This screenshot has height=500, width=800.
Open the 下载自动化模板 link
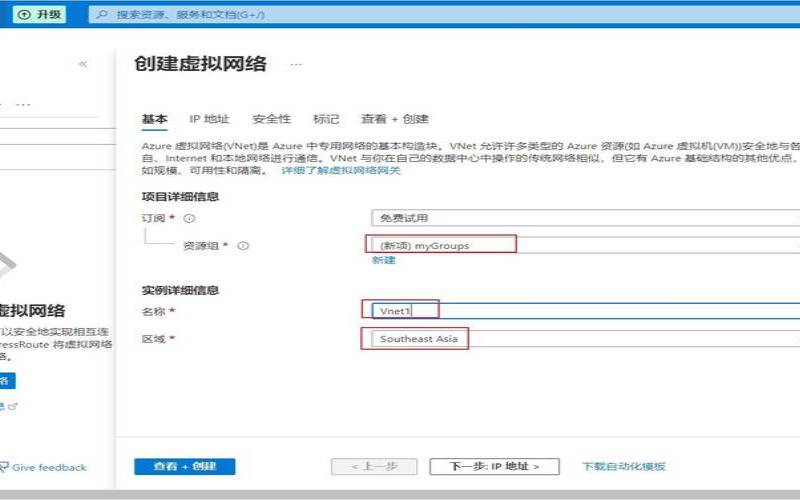click(x=624, y=467)
